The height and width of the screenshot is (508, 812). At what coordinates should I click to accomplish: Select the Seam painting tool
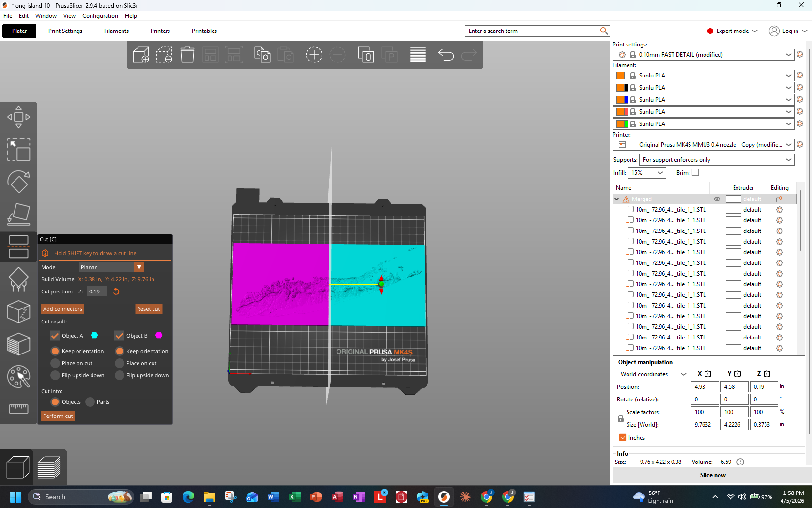click(x=18, y=311)
